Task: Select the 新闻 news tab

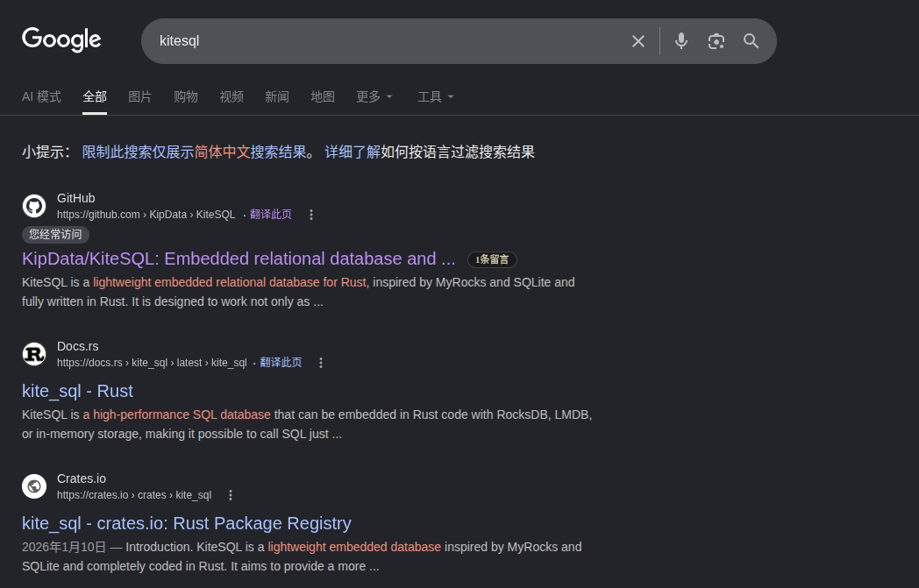Action: tap(277, 96)
